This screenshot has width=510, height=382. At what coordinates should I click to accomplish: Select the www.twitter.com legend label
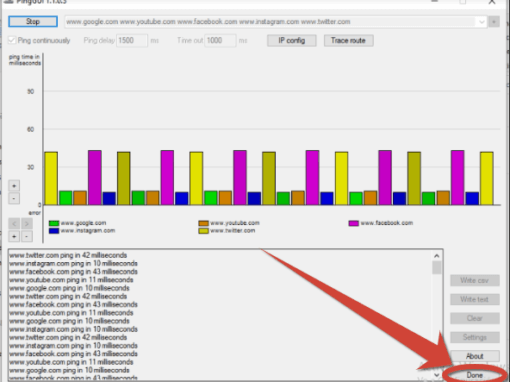tap(233, 231)
